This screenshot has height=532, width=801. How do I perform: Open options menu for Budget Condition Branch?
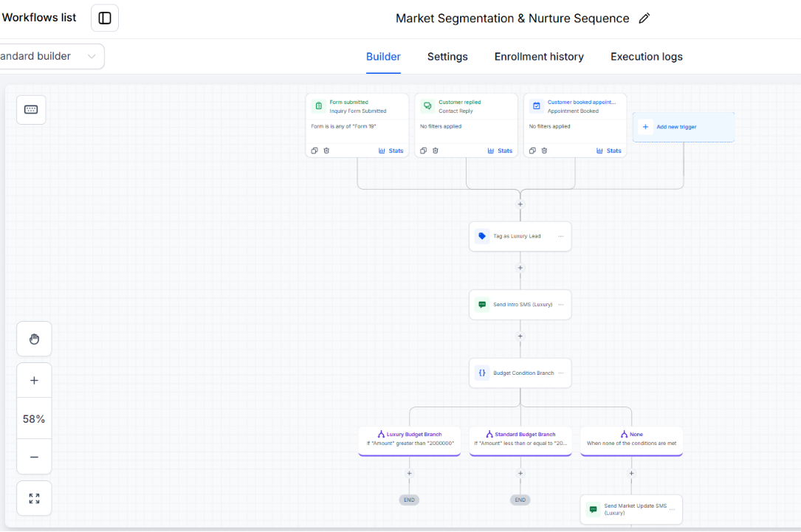(x=561, y=373)
